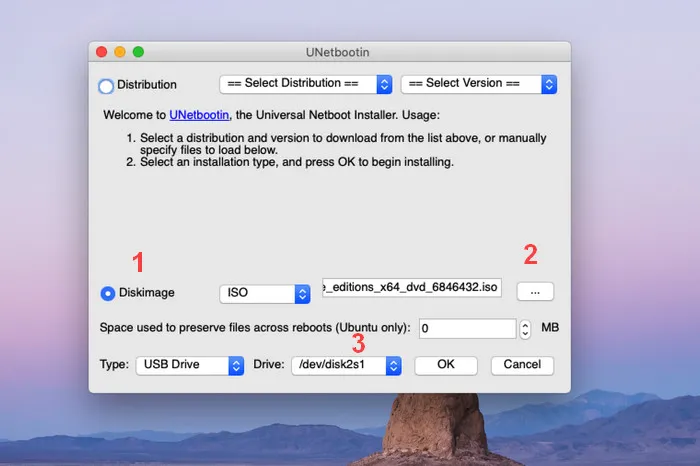Close the UNetbootin window with the red button
Image resolution: width=700 pixels, height=466 pixels.
tap(102, 52)
